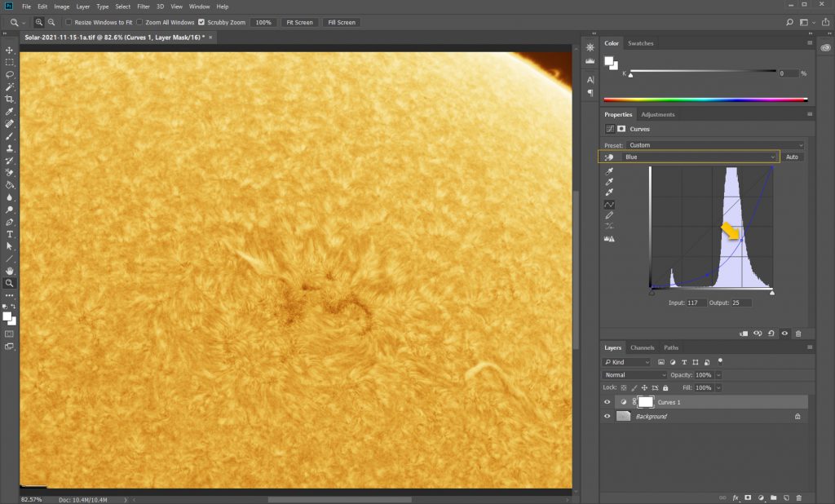This screenshot has height=504, width=835.
Task: Delete layer using Layers panel trash icon
Action: [x=798, y=497]
